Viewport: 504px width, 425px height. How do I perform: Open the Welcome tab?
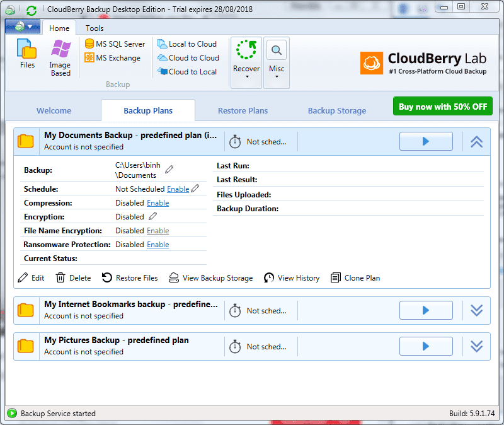tap(54, 111)
